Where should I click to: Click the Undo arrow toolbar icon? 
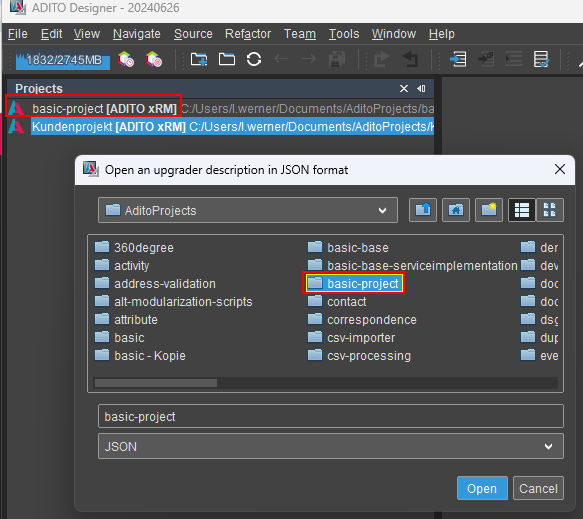(410, 59)
